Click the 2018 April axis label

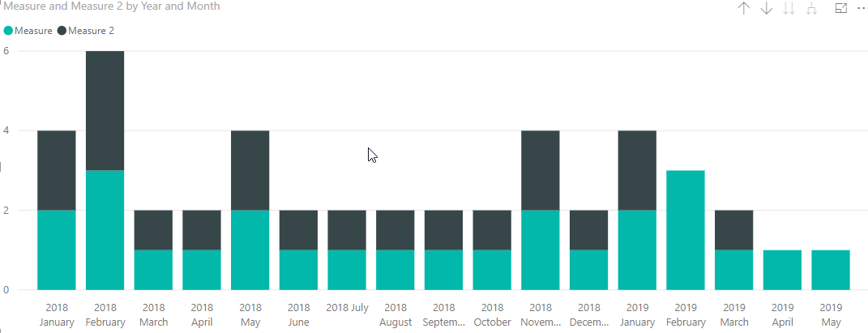202,314
